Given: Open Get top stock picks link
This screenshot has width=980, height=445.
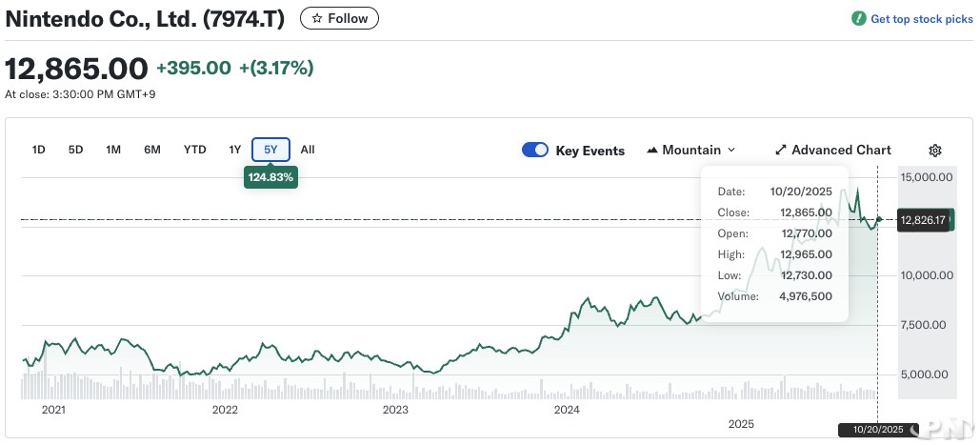Looking at the screenshot, I should (x=921, y=19).
